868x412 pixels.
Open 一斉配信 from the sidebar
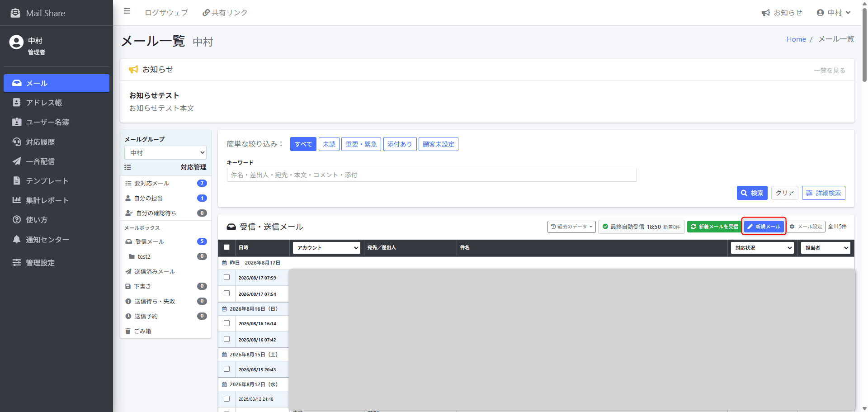(57, 161)
